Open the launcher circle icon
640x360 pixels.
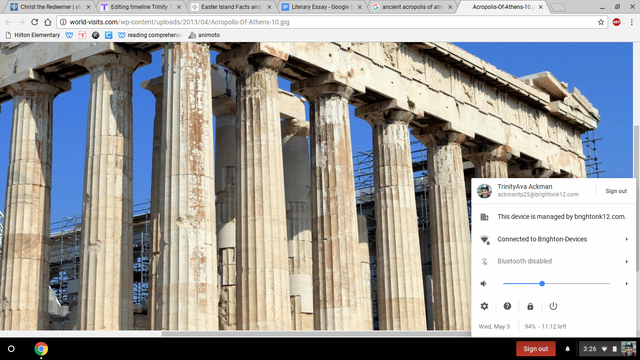pyautogui.click(x=11, y=349)
